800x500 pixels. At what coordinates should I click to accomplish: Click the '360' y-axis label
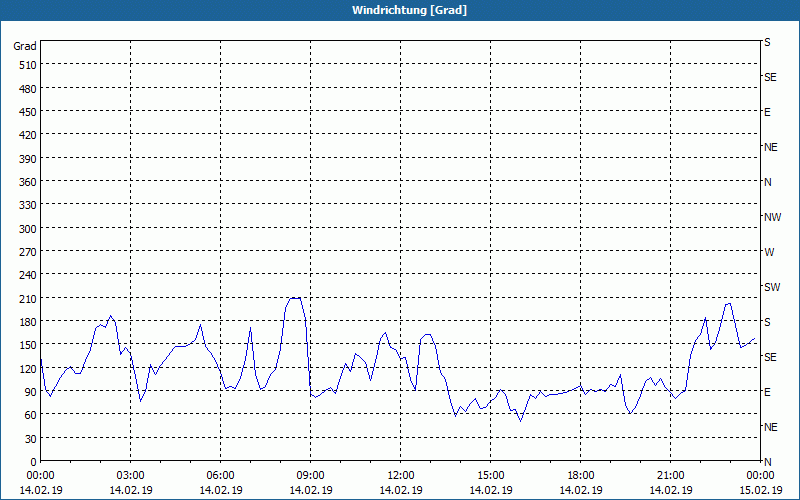click(28, 182)
